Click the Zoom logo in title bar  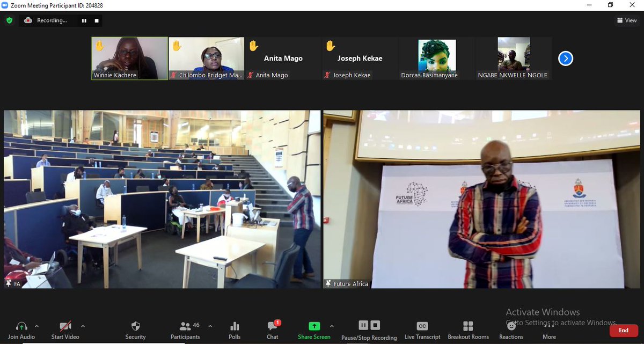[x=5, y=5]
